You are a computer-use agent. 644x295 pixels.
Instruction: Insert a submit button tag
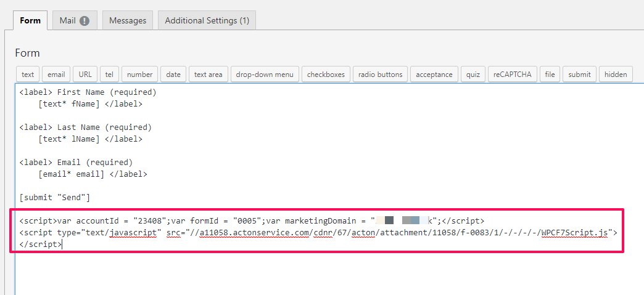coord(579,75)
